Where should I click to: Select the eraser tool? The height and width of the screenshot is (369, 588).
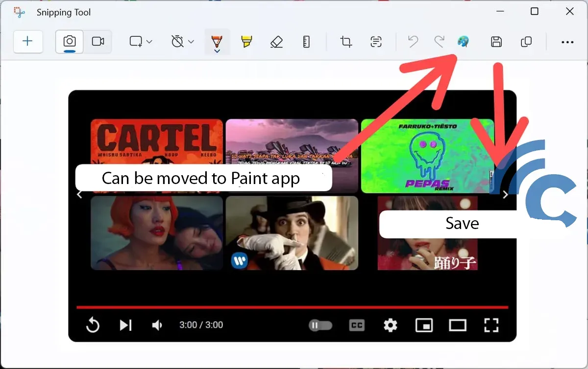pos(276,42)
